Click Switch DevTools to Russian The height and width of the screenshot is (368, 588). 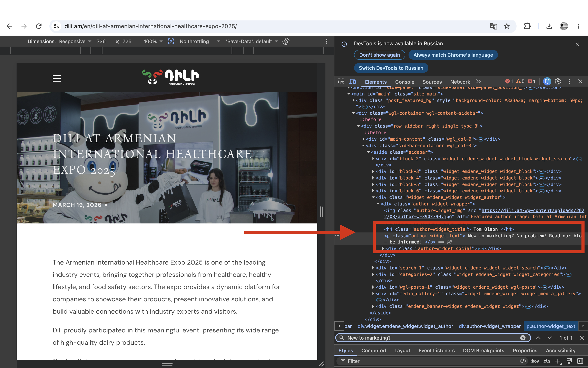tap(391, 68)
